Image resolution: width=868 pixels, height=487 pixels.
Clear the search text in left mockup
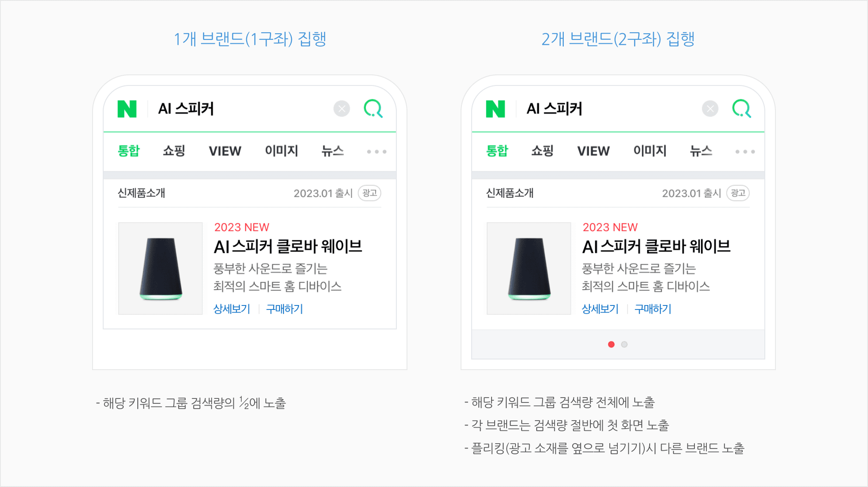coord(341,109)
